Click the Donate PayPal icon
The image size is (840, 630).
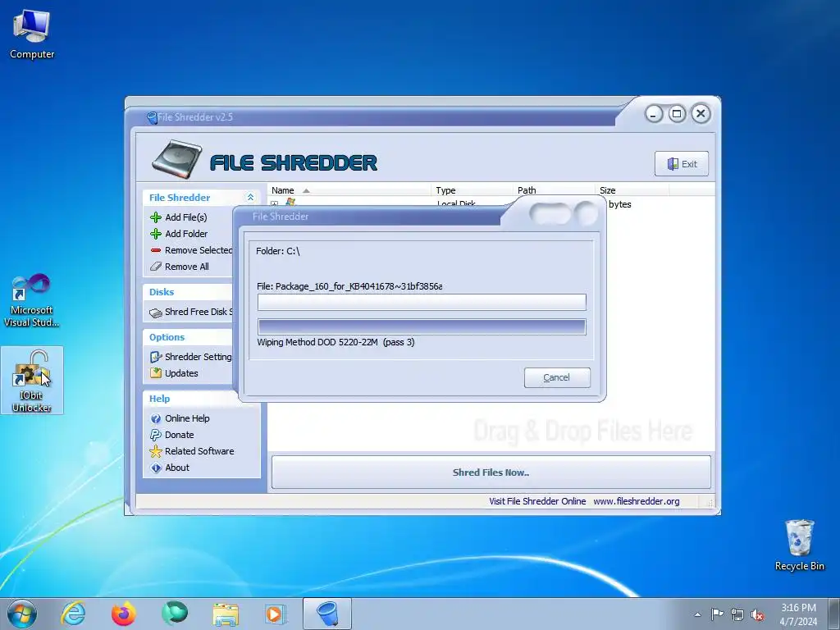click(156, 435)
